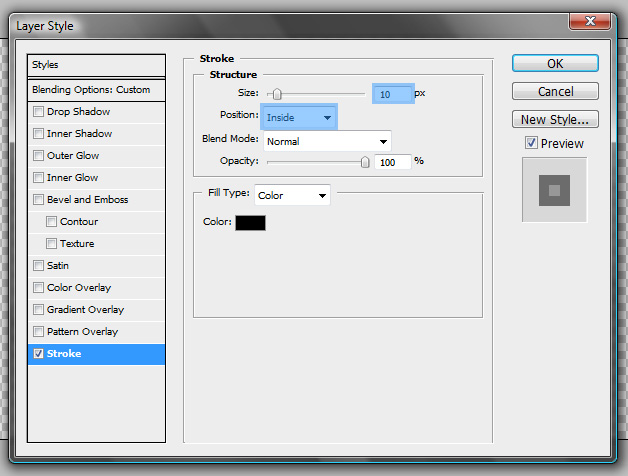The image size is (628, 476).
Task: Open the Fill Type dropdown
Action: coord(292,195)
